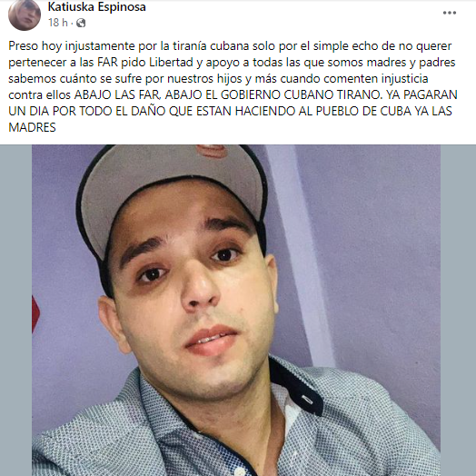Click the gray cap brim in the photo
Screen dimensions: 476x476
[170, 183]
